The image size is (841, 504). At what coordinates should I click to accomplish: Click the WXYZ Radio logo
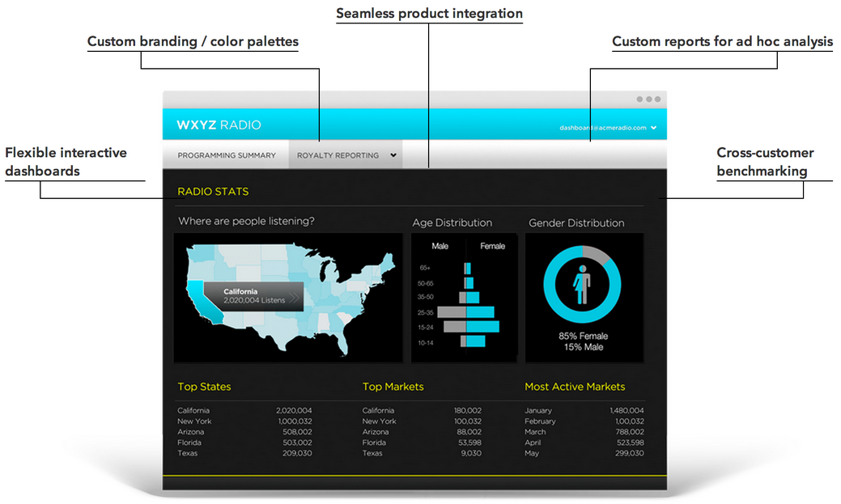[219, 125]
